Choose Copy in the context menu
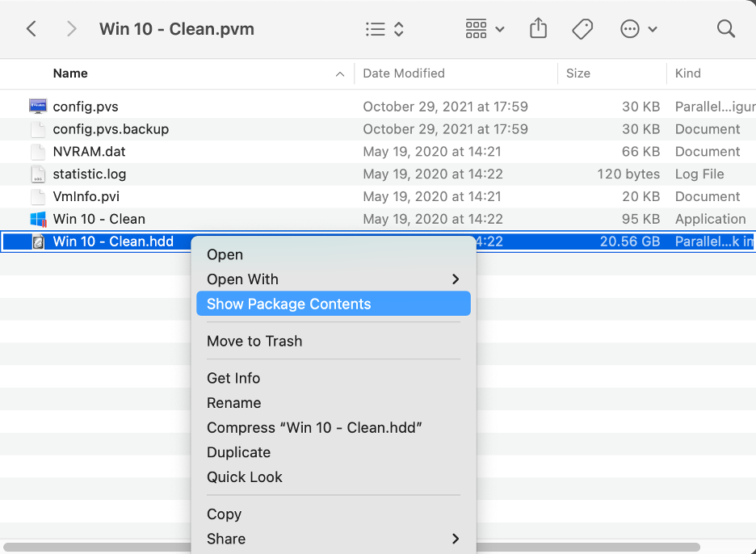The width and height of the screenshot is (756, 554). [225, 514]
